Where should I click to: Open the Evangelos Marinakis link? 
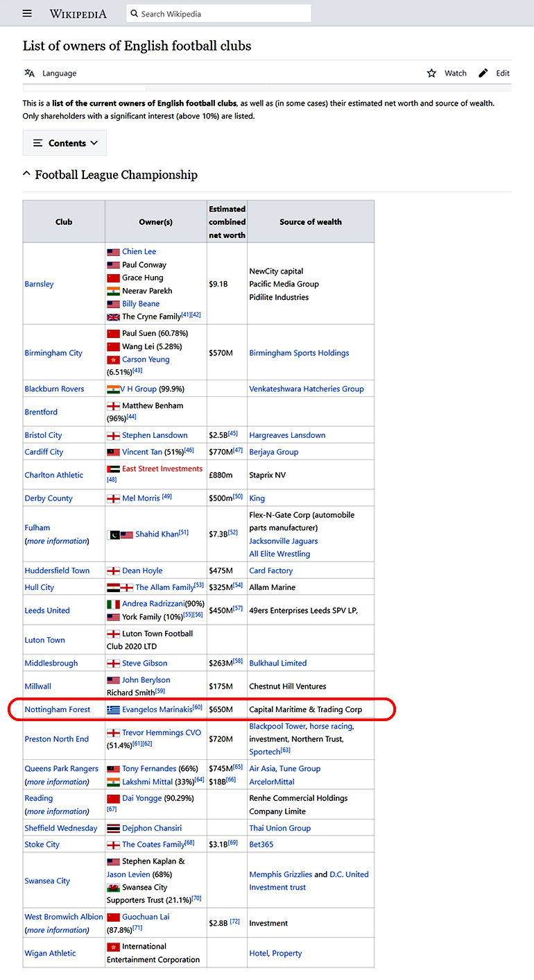(x=157, y=709)
